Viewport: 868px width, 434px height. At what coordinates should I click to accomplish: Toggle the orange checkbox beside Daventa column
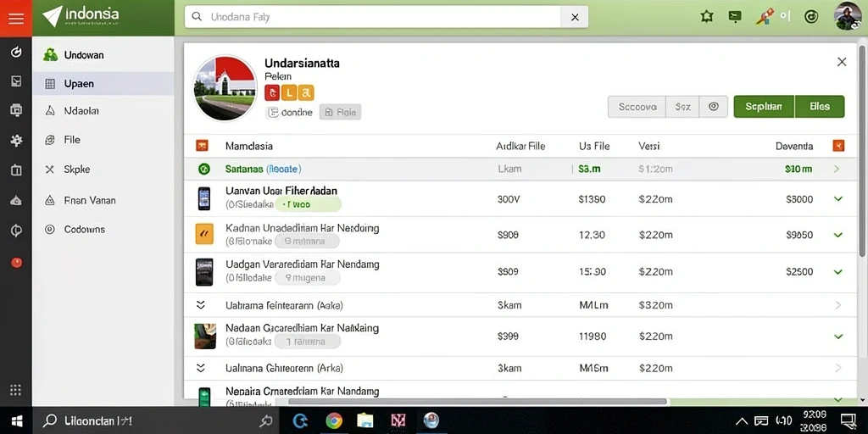pyautogui.click(x=838, y=146)
